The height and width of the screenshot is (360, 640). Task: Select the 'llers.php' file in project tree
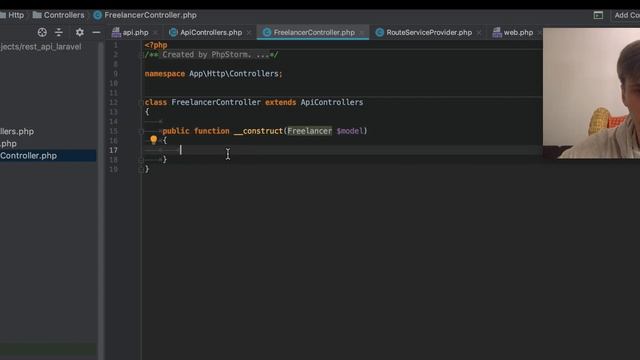click(x=48, y=131)
